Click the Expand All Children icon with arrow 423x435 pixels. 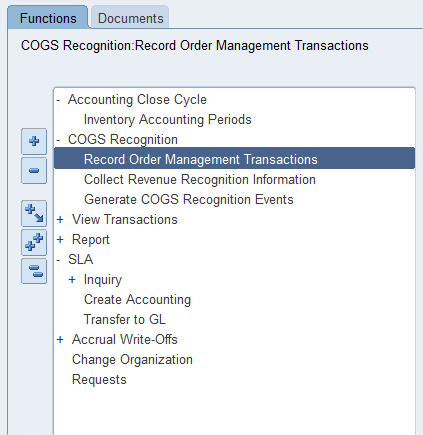point(34,213)
